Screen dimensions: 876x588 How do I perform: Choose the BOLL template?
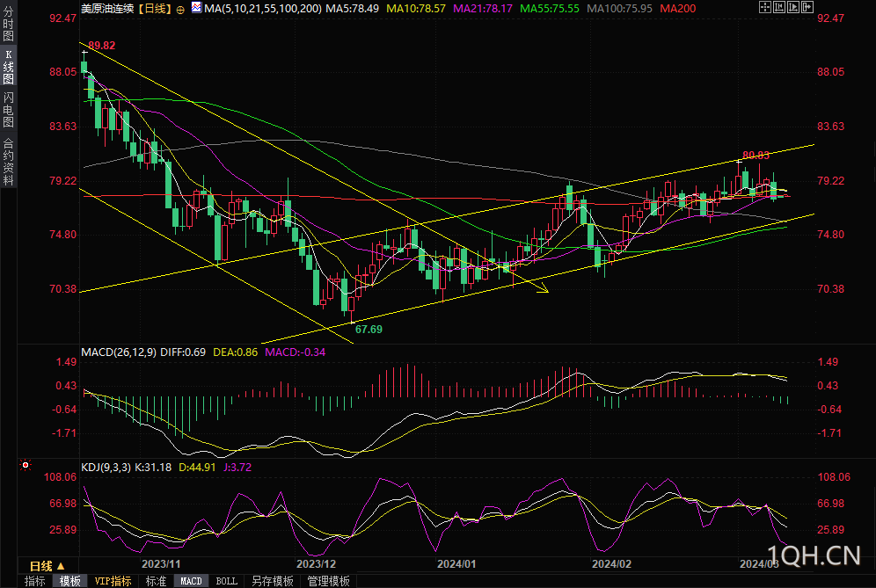point(226,581)
